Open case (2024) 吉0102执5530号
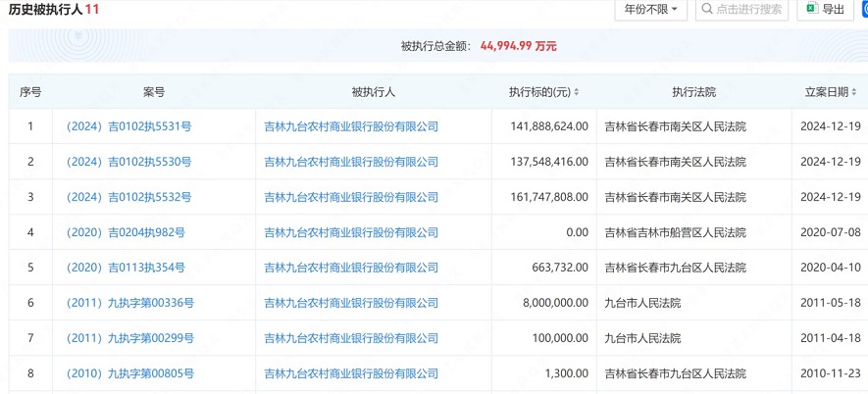The height and width of the screenshot is (394, 868). tap(129, 162)
